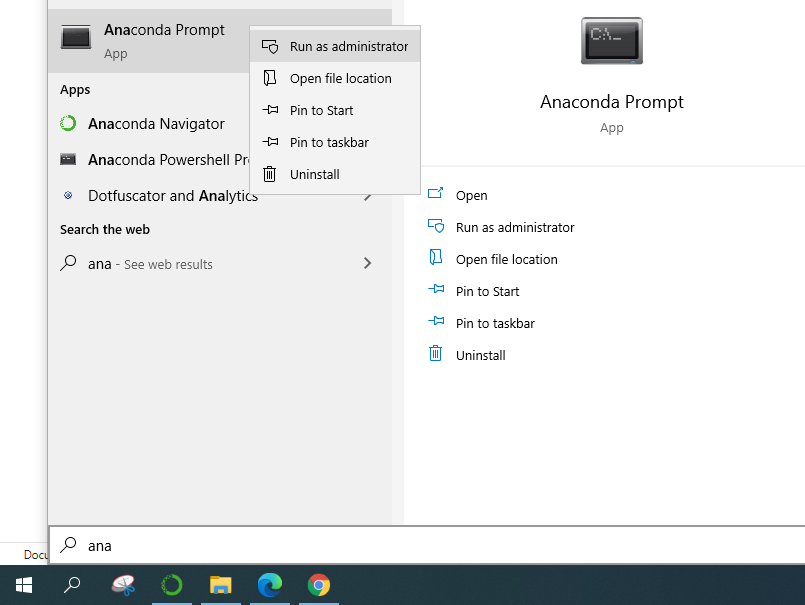This screenshot has width=805, height=605.
Task: Expand the 'ana' web results arrow
Action: pyautogui.click(x=367, y=264)
